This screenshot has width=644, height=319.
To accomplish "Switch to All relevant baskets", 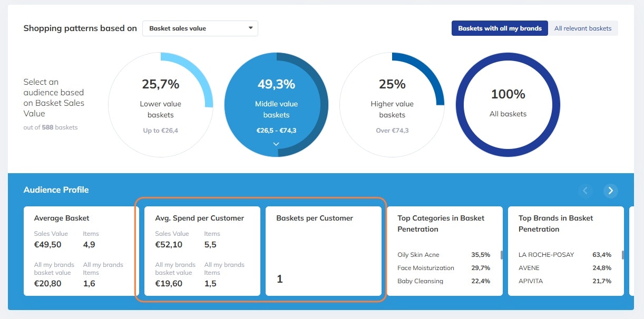I will pos(583,28).
